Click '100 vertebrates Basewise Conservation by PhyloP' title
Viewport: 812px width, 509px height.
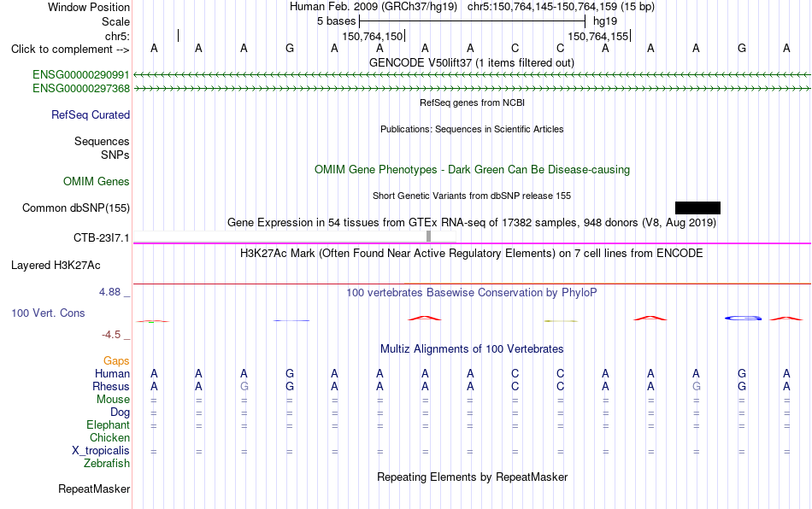click(x=471, y=292)
